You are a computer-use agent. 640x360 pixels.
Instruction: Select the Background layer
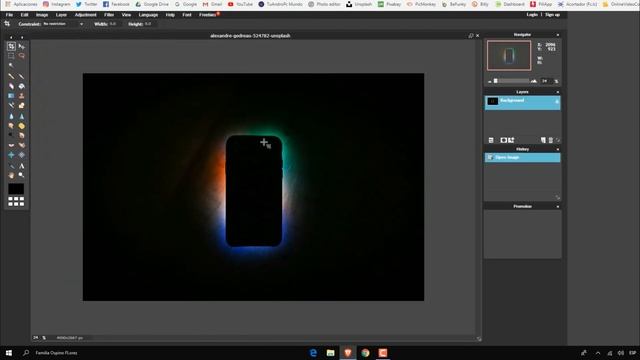coord(522,102)
